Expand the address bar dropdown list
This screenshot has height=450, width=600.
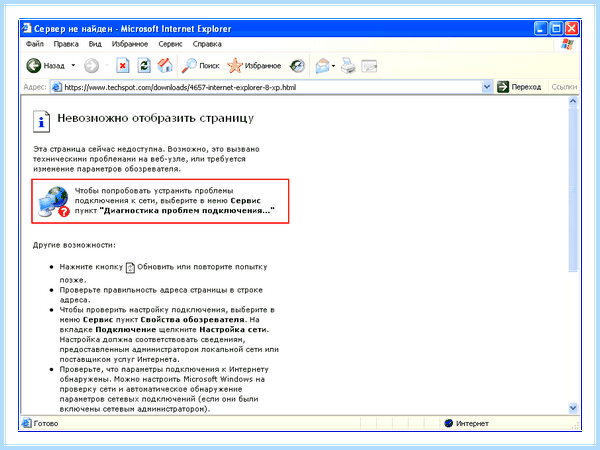(486, 87)
